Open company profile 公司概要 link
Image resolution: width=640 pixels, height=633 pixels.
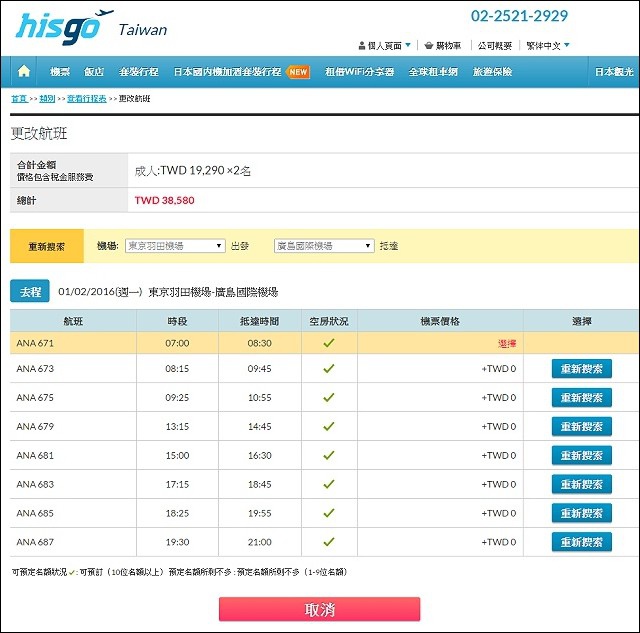point(495,46)
